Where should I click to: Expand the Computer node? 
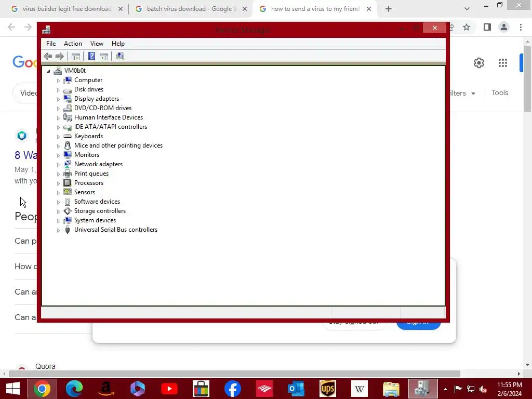pos(58,81)
